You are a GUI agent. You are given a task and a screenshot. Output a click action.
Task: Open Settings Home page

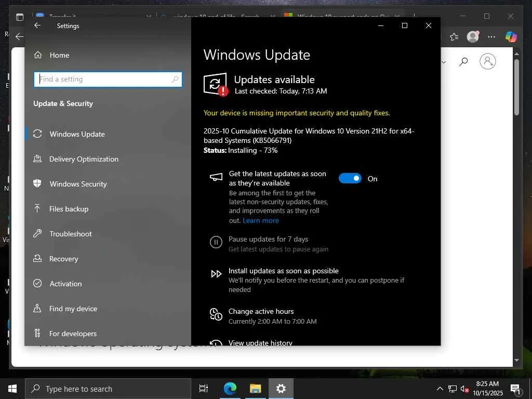59,55
